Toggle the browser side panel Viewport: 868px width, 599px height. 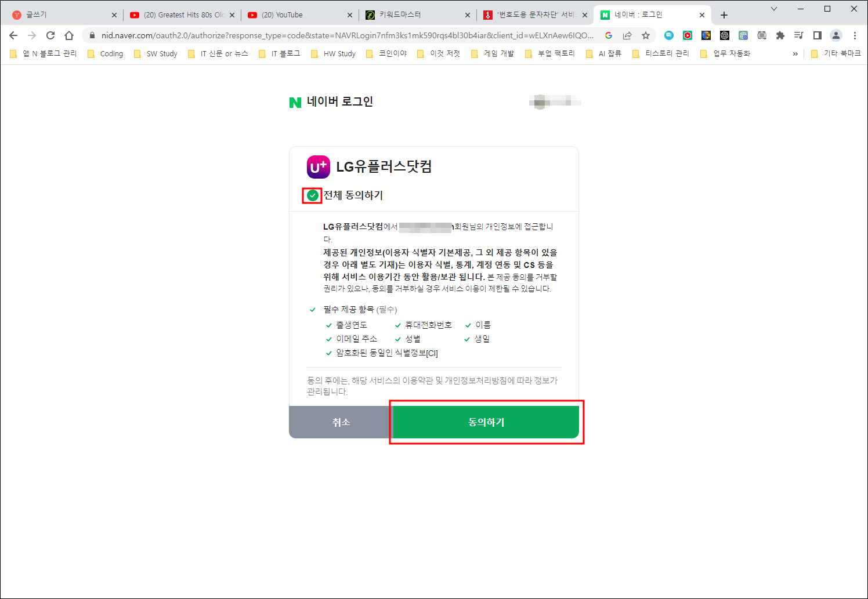point(818,35)
